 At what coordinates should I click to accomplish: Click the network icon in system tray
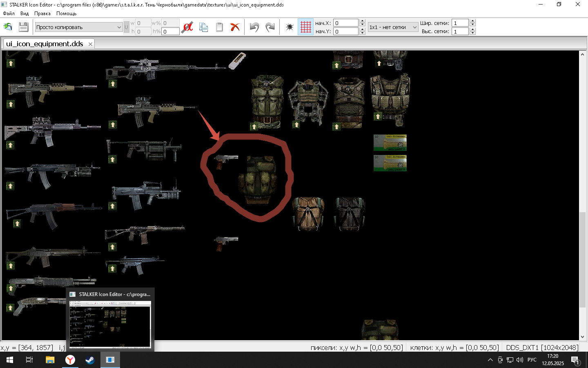(x=510, y=360)
